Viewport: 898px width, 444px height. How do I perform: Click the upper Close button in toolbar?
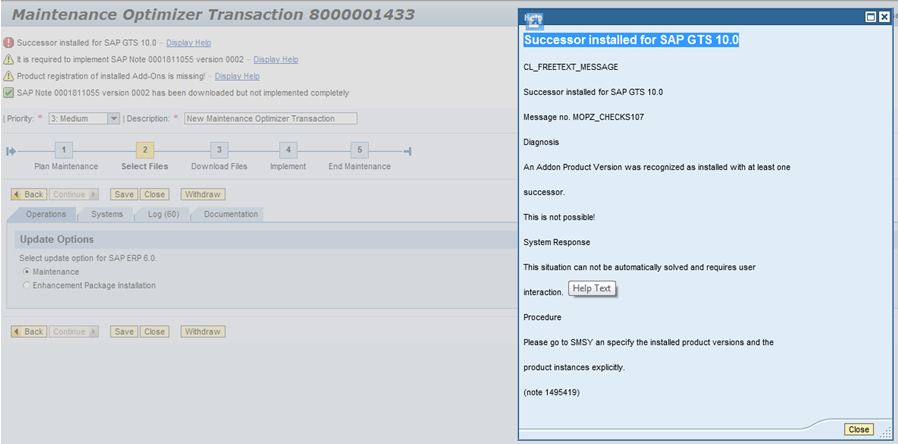click(155, 194)
